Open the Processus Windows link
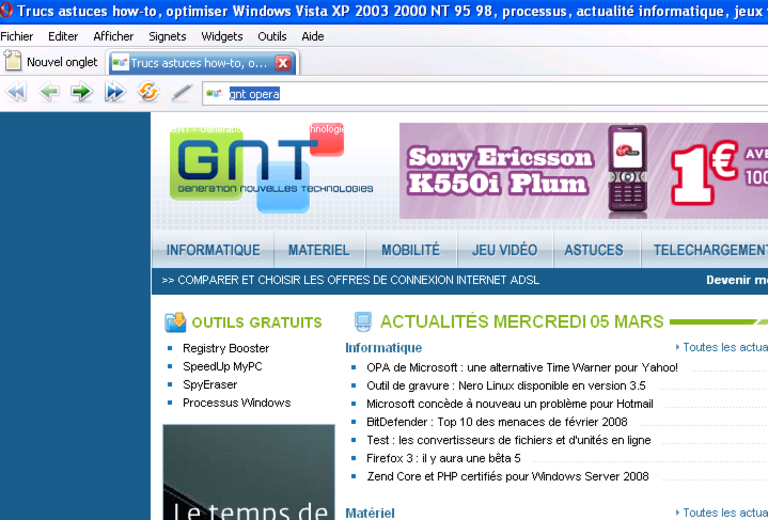This screenshot has height=520, width=768. click(237, 402)
